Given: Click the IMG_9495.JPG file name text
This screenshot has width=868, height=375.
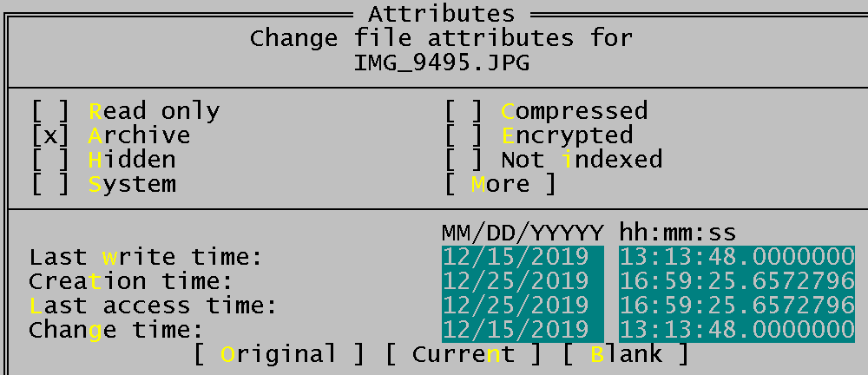Looking at the screenshot, I should click(x=442, y=63).
